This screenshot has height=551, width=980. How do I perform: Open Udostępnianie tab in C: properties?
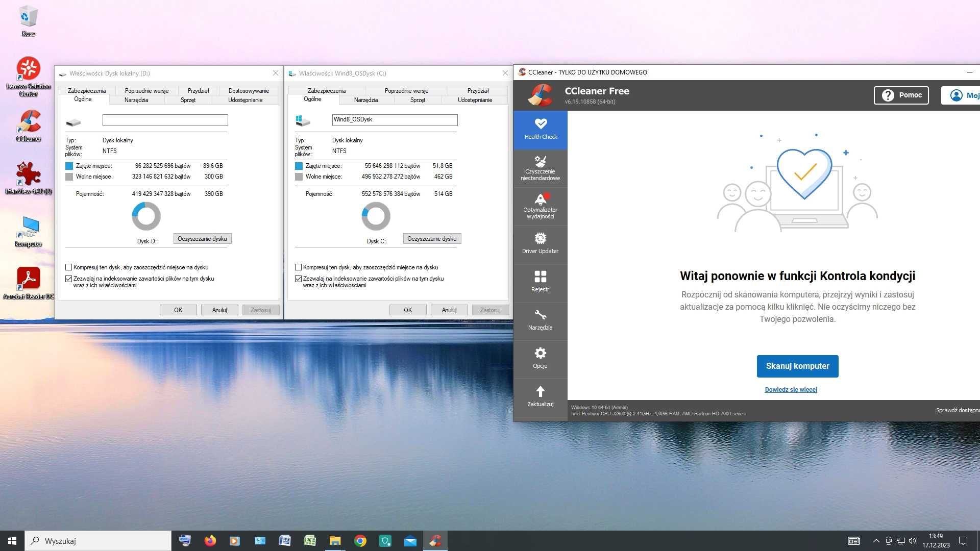475,100
